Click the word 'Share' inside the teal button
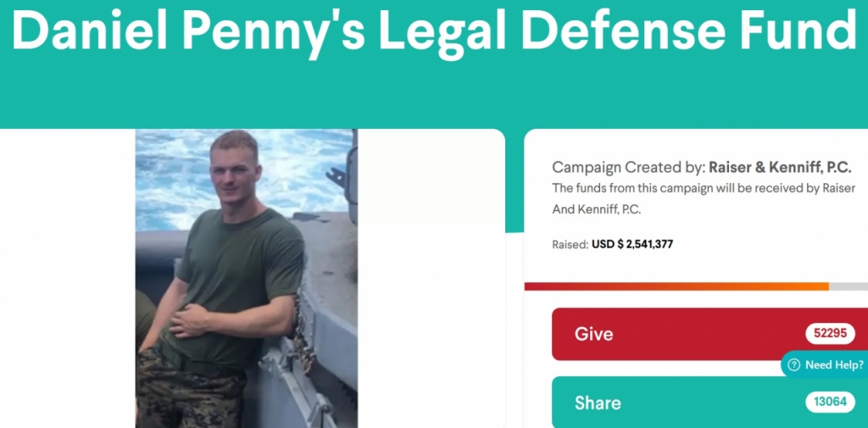The width and height of the screenshot is (868, 428). tap(598, 403)
